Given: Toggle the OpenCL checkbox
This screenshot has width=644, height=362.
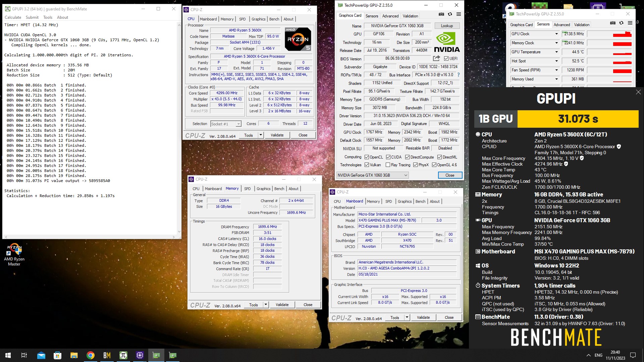Looking at the screenshot, I should coord(367,157).
